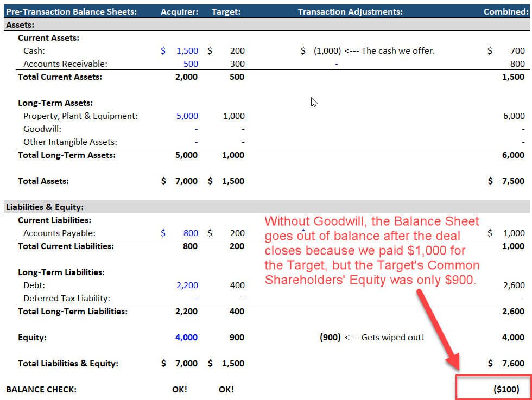Select the Equity value 4,000 for Acquirer

[187, 337]
